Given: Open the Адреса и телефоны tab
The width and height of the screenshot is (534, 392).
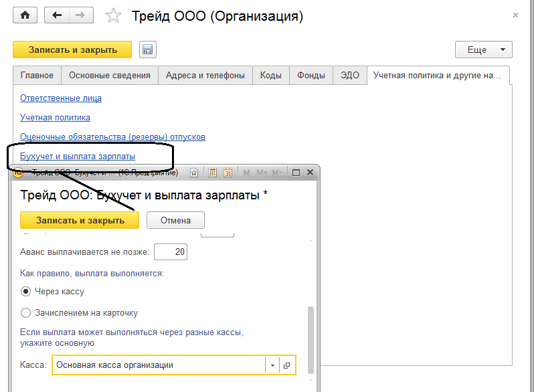Looking at the screenshot, I should (x=205, y=76).
